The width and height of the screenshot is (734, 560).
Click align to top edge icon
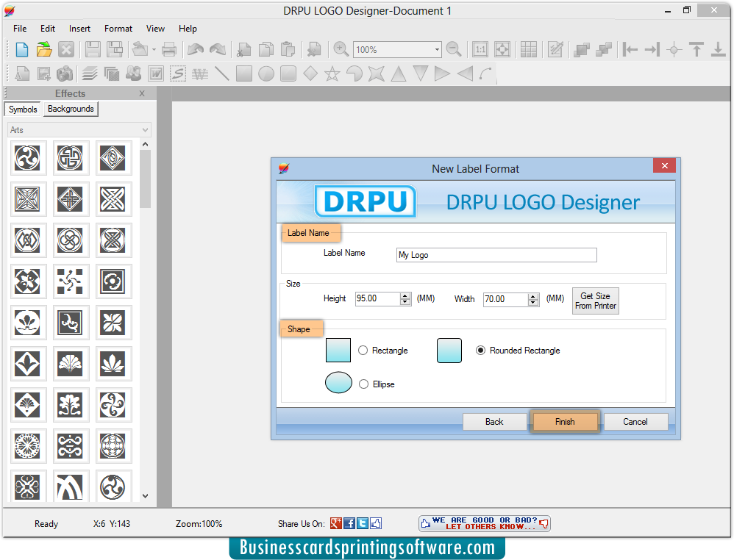[696, 49]
